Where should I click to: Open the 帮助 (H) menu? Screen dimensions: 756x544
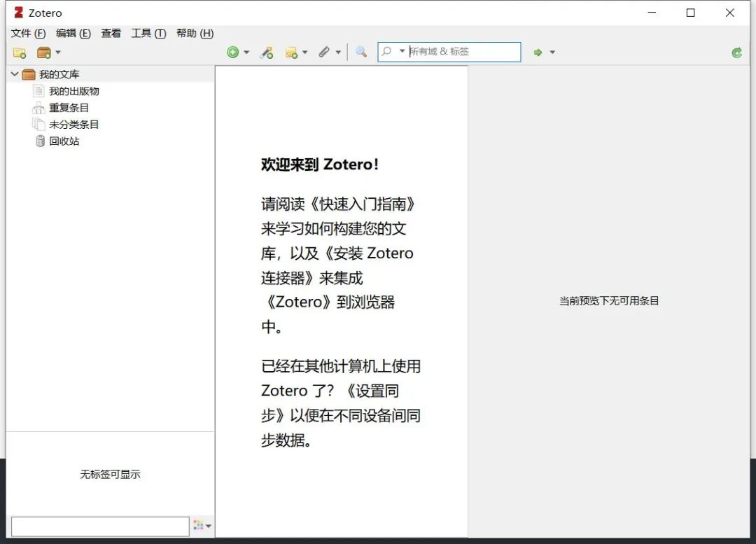pyautogui.click(x=195, y=34)
